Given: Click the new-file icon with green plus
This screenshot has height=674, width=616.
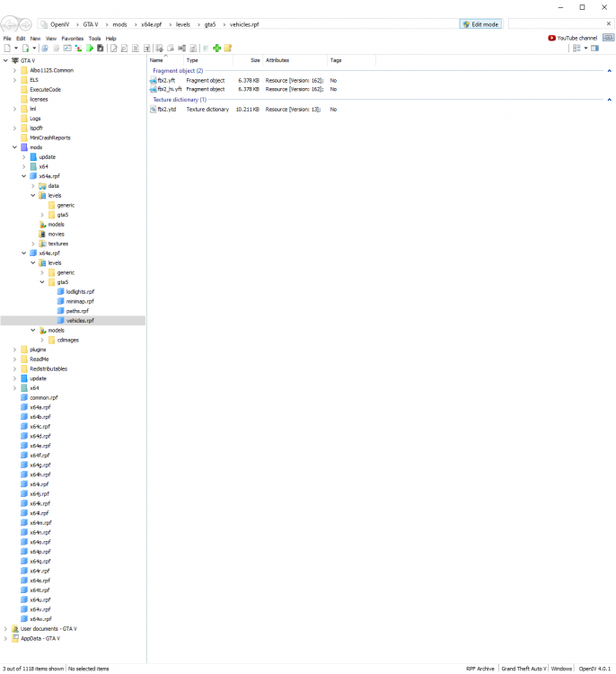Looking at the screenshot, I should tap(25, 49).
